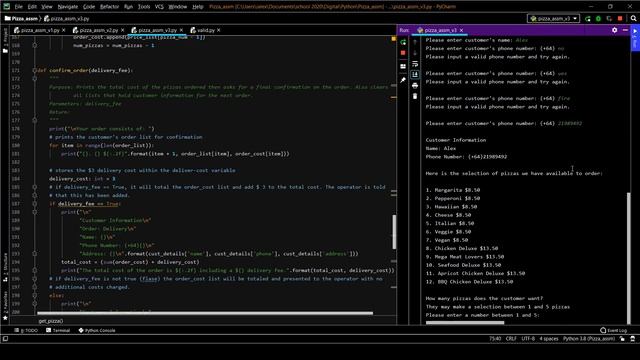
Task: Close the pizza_assm_v1.py editor tab
Action: (x=64, y=30)
